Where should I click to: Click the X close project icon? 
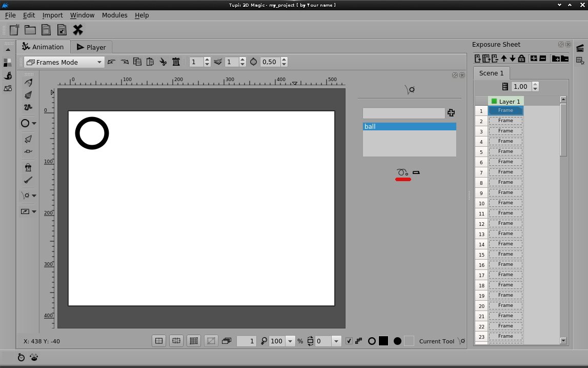(78, 30)
